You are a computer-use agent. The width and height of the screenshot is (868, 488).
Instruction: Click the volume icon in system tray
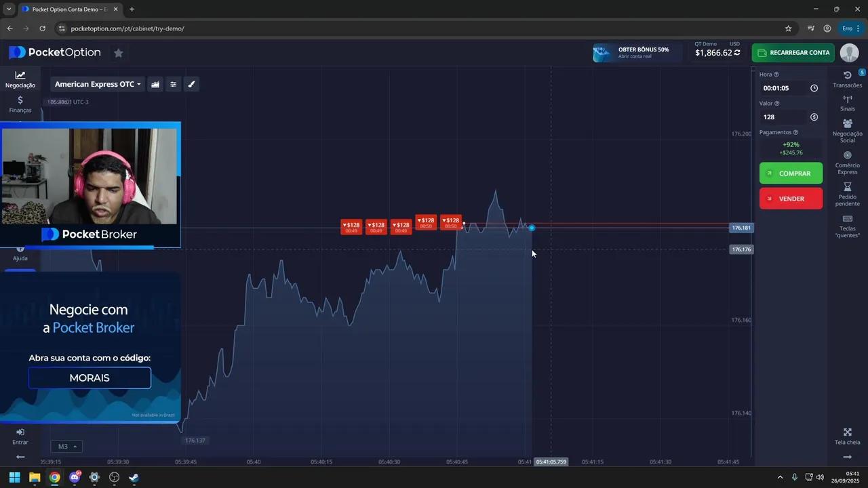point(820,477)
